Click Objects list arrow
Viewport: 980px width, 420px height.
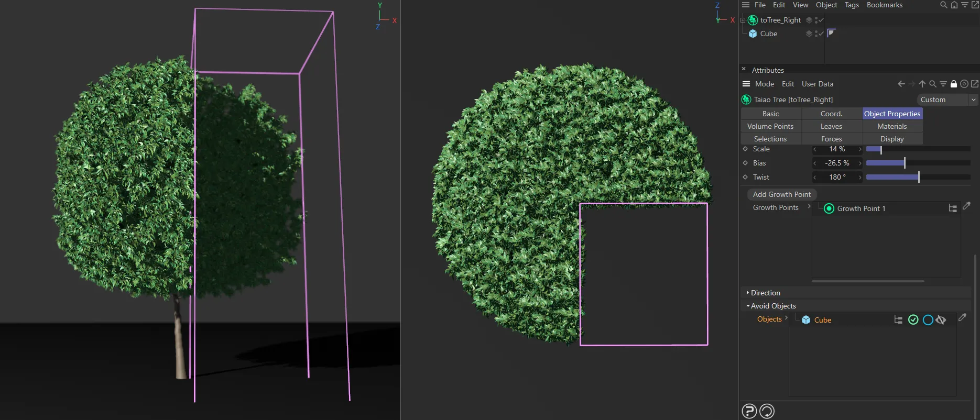point(786,318)
